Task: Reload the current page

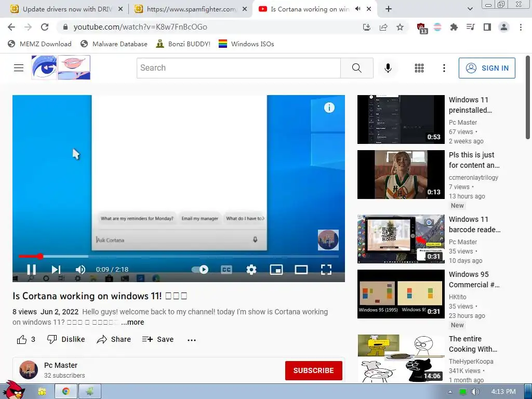Action: (45, 27)
